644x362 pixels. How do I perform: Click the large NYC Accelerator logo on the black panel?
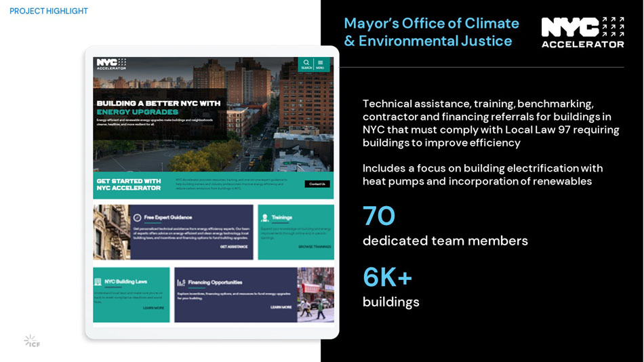(x=582, y=32)
